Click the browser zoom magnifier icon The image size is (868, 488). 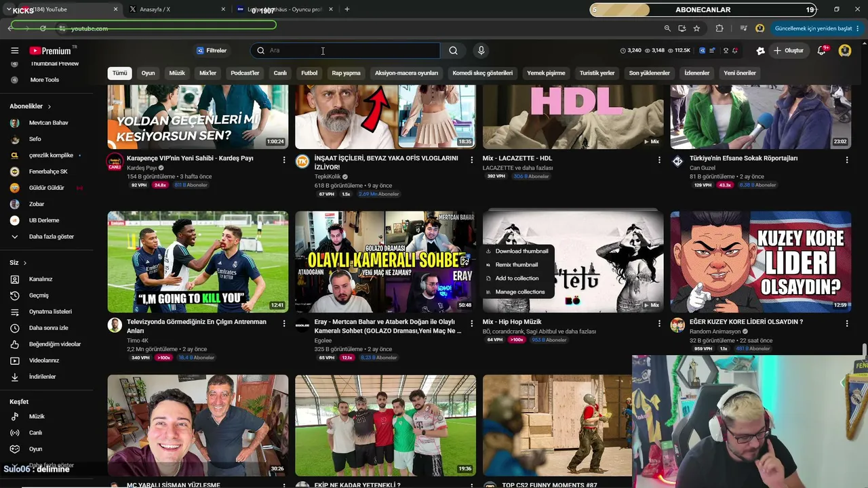point(667,28)
